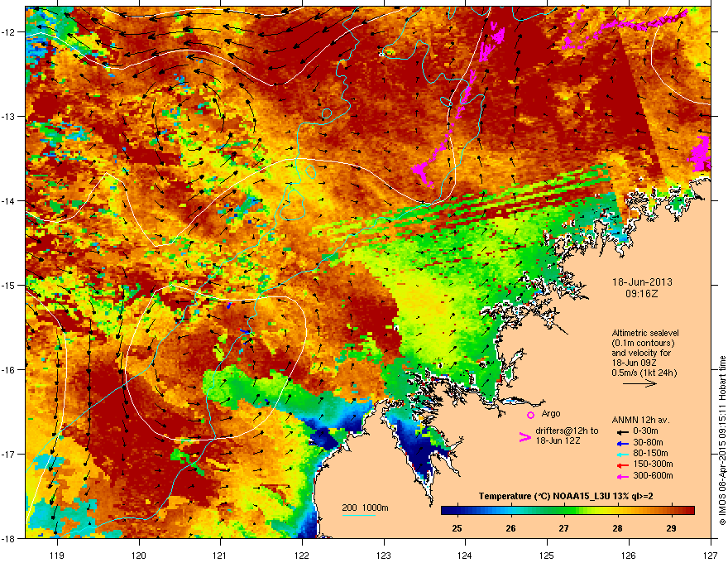Click the longitude axis label 125
Image resolution: width=728 pixels, height=563 pixels.
click(547, 555)
